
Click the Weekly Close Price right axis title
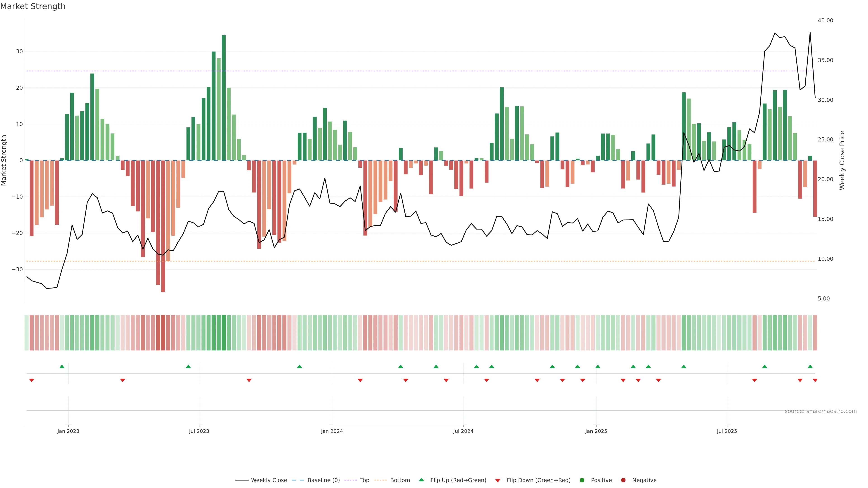pos(842,160)
